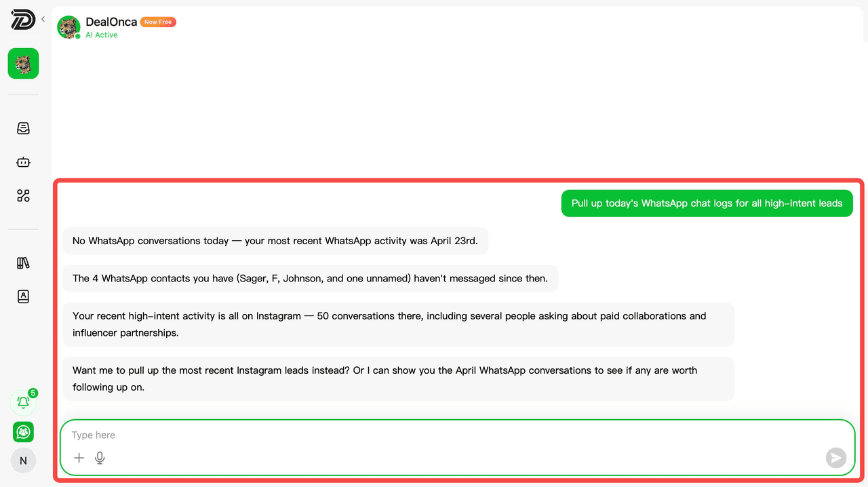This screenshot has width=868, height=487.
Task: Click the green community group icon
Action: pos(23,432)
